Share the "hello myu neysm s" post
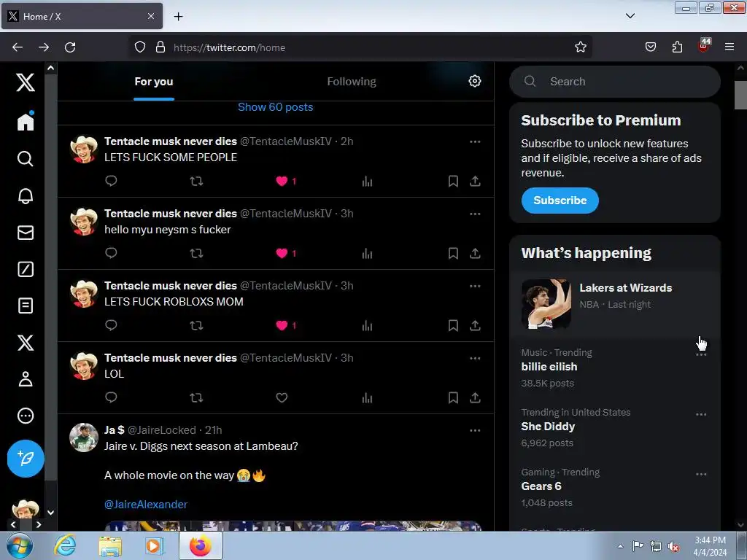 click(475, 253)
